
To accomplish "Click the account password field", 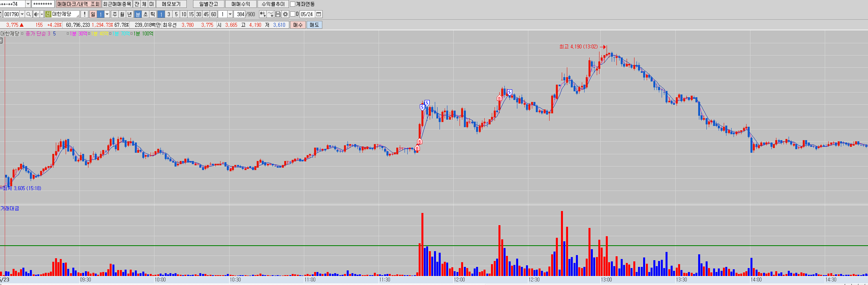I will pos(43,4).
